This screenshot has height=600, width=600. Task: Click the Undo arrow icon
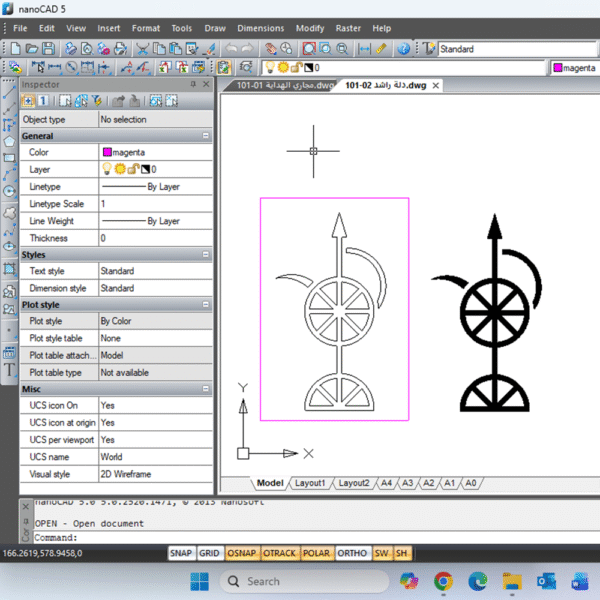(x=232, y=48)
